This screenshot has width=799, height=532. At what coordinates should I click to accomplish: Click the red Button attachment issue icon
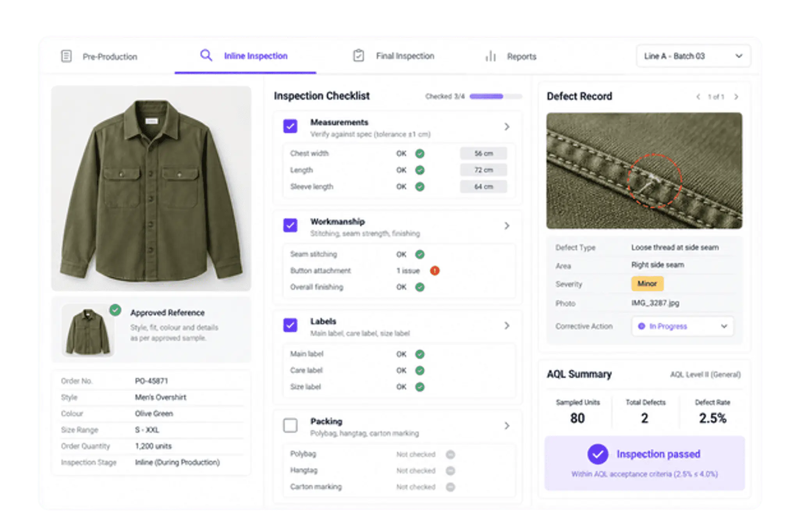[435, 271]
